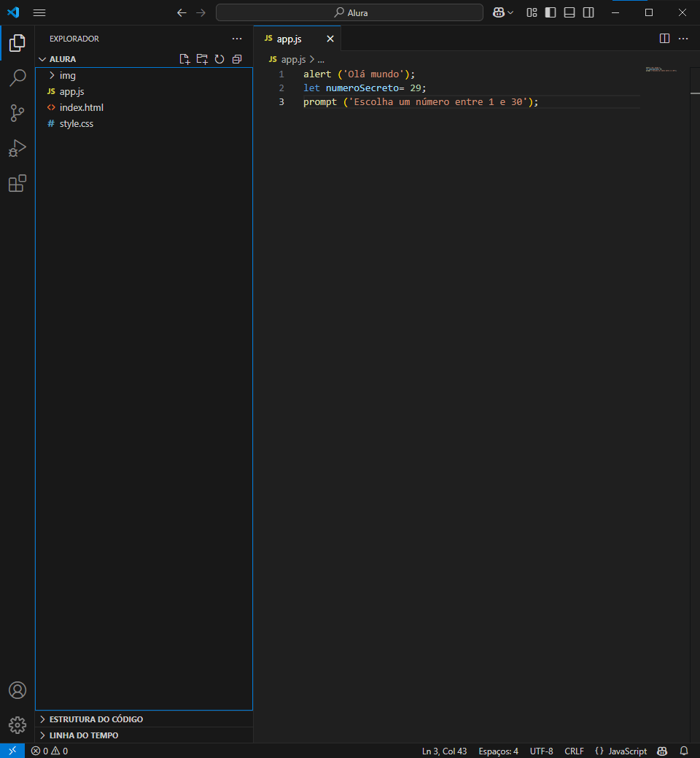This screenshot has width=700, height=758.
Task: Toggle secondary side bar visibility
Action: coord(588,12)
